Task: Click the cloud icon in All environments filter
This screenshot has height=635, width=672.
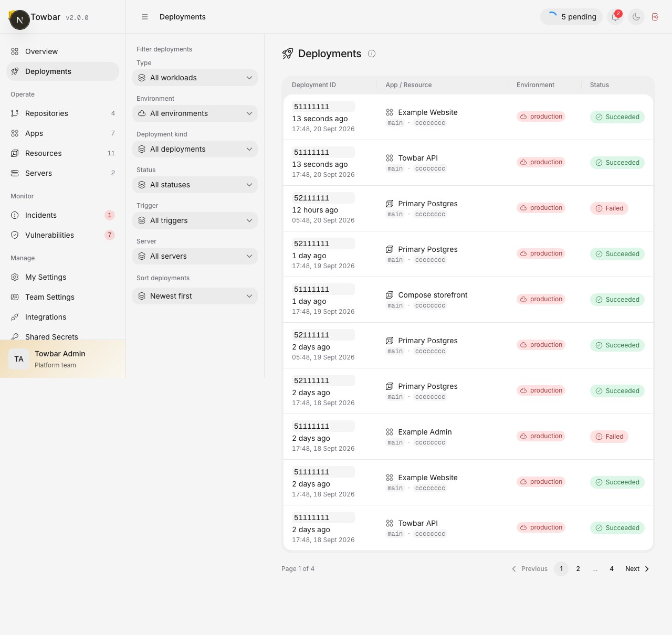Action: (142, 113)
